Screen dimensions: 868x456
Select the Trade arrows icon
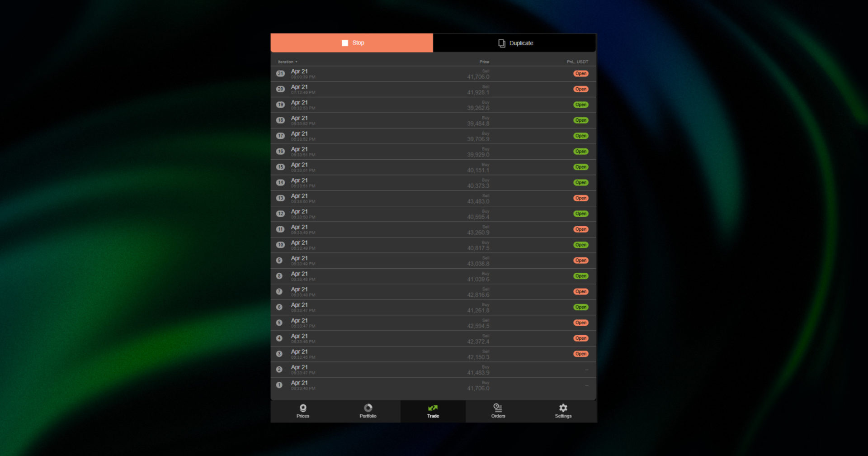433,408
